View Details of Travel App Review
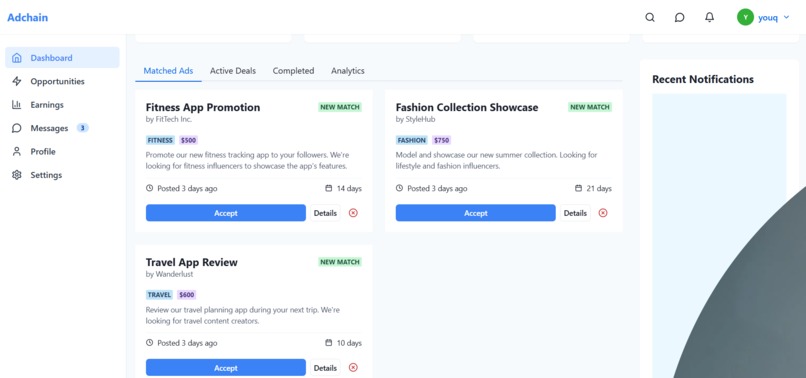This screenshot has height=378, width=806. pos(325,368)
